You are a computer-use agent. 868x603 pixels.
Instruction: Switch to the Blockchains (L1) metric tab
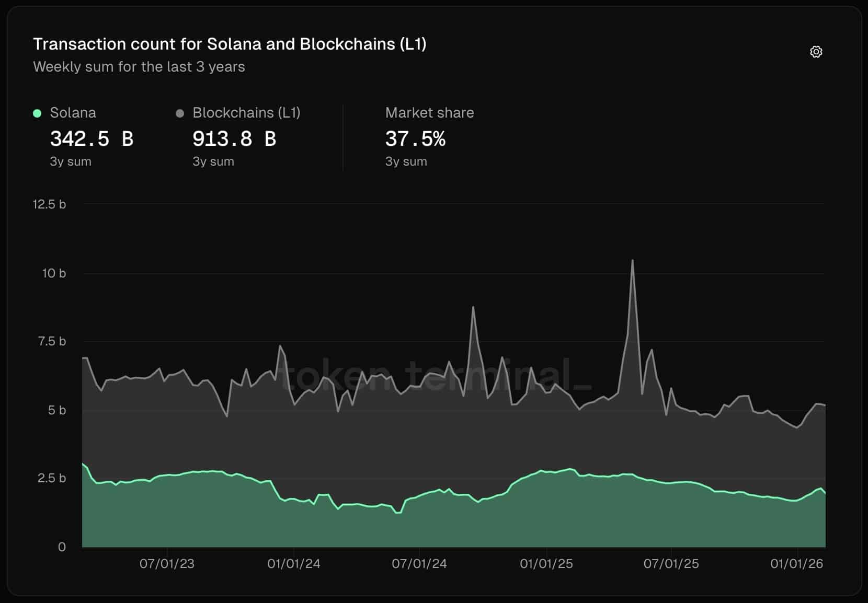point(246,112)
